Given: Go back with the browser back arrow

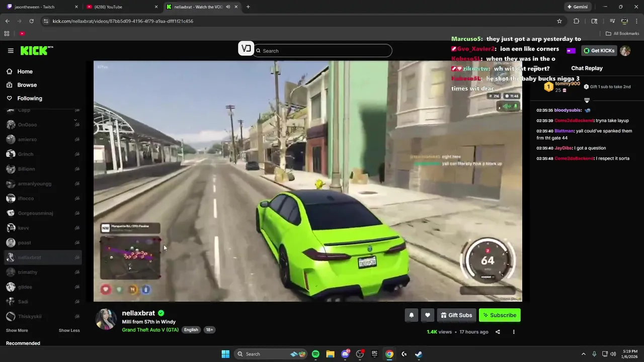Looking at the screenshot, I should pos(7,21).
